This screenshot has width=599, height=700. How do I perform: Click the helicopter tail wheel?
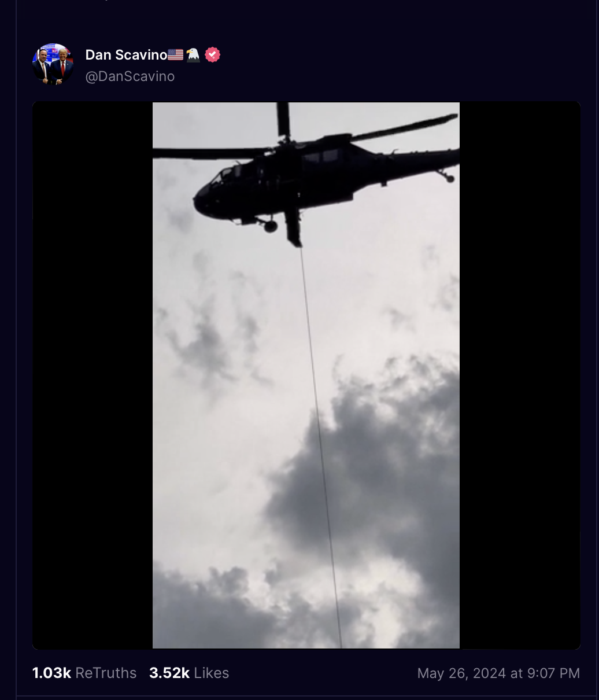point(449,178)
